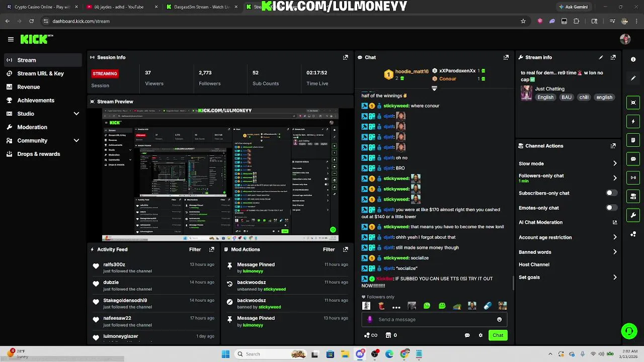Open chat settings gear icon
The image size is (644, 362).
(x=480, y=335)
